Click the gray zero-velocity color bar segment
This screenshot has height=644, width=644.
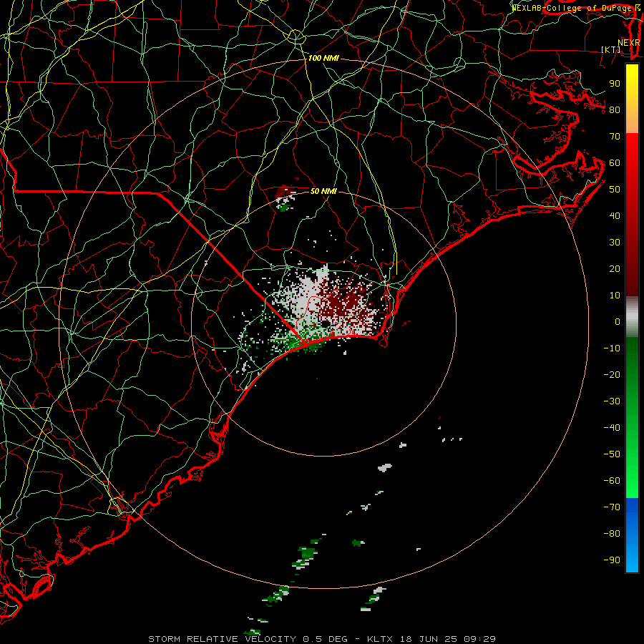(x=632, y=317)
